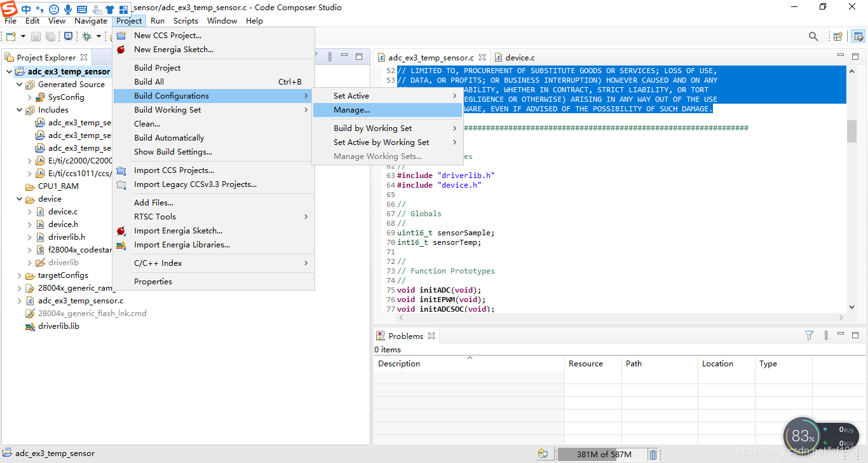The height and width of the screenshot is (463, 868).
Task: Collapse the adc_ex3_temp_sensor project node
Action: pos(9,72)
